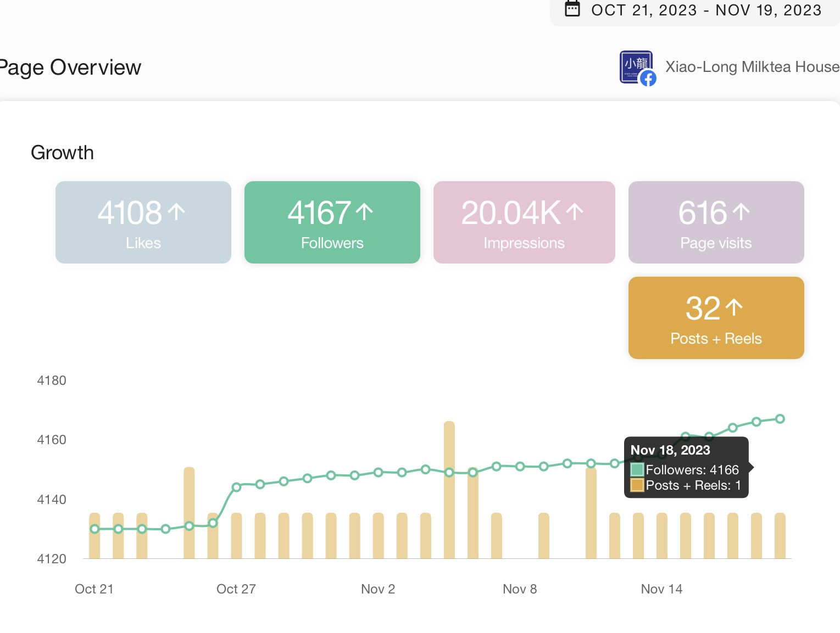Screen dimensions: 840x633
Task: Select the 32 Posts + Reels card
Action: click(716, 318)
